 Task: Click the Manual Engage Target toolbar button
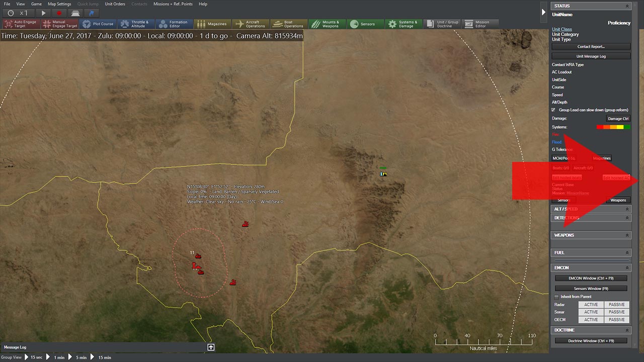[60, 24]
